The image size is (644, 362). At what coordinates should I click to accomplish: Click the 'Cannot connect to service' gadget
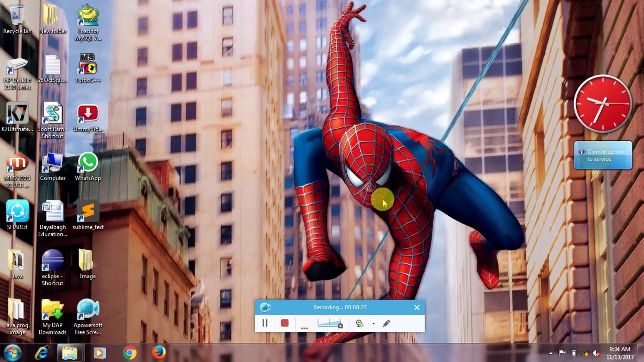(603, 155)
